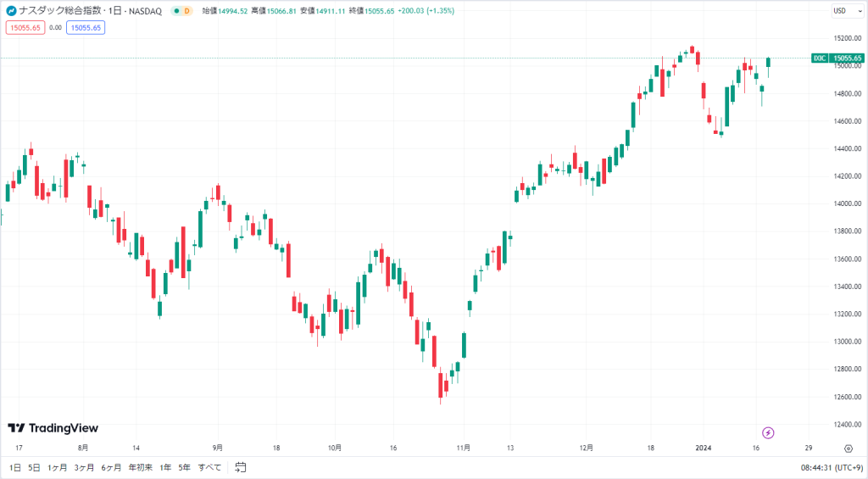Select the 5年 range
This screenshot has width=868, height=479.
(x=184, y=467)
